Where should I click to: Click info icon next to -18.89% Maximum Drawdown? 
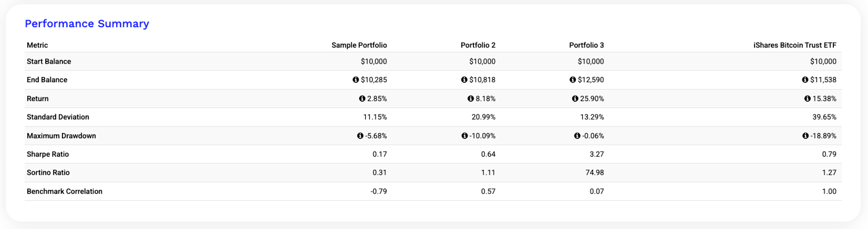806,135
